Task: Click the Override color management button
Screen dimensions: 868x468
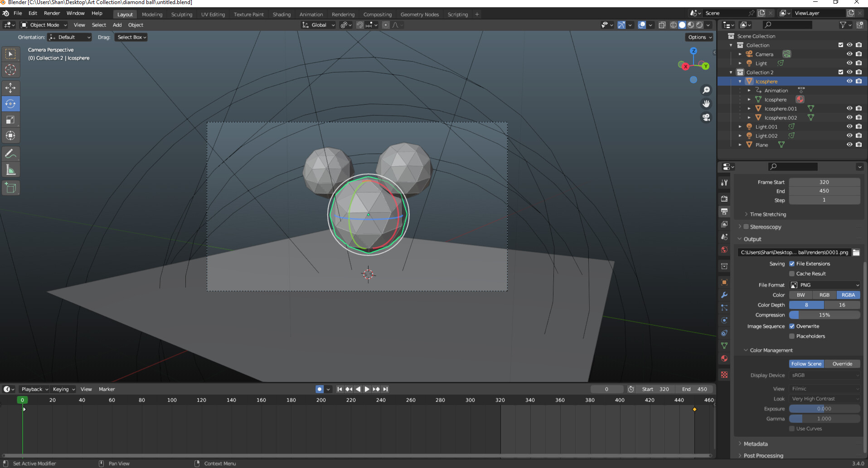Action: coord(842,363)
